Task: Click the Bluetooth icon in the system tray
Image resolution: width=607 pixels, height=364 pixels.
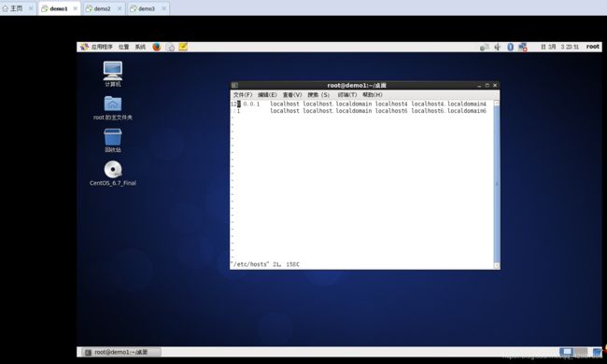Action: coord(510,47)
